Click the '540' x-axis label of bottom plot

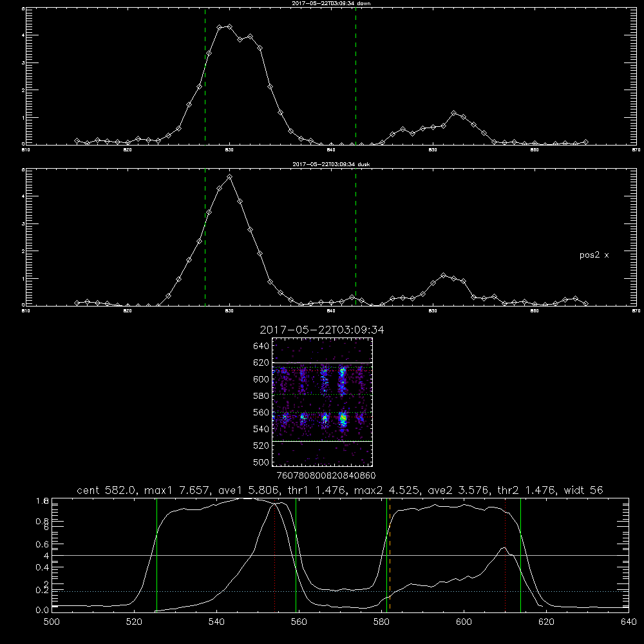(x=216, y=622)
